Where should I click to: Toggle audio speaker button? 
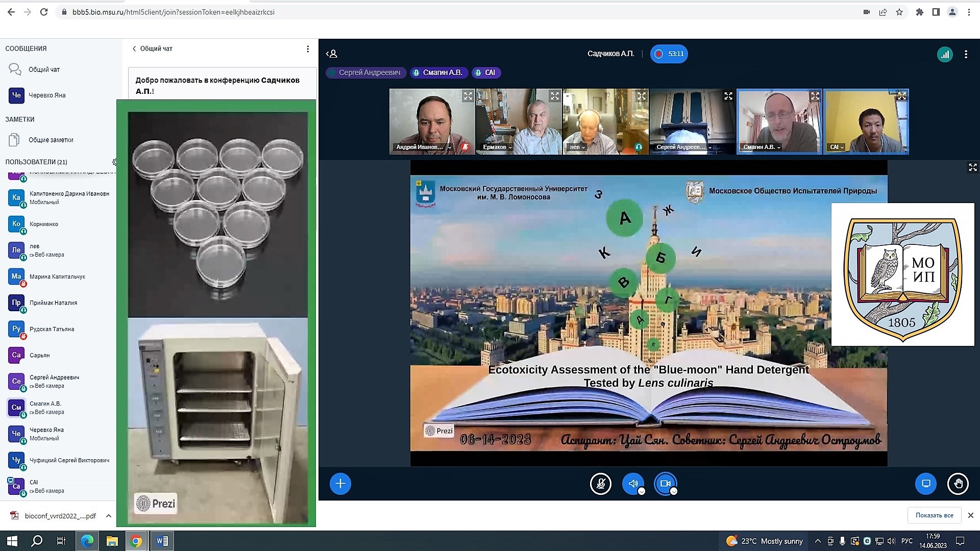tap(633, 484)
